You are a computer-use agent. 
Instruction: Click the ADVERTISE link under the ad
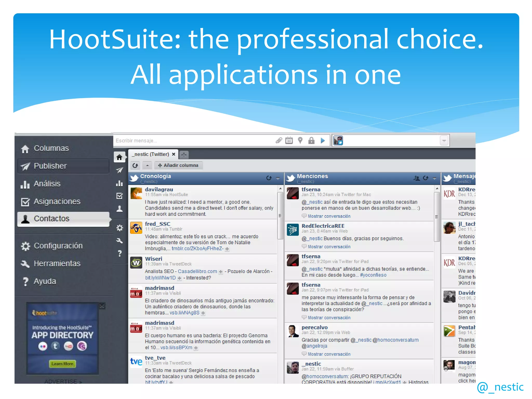click(63, 381)
